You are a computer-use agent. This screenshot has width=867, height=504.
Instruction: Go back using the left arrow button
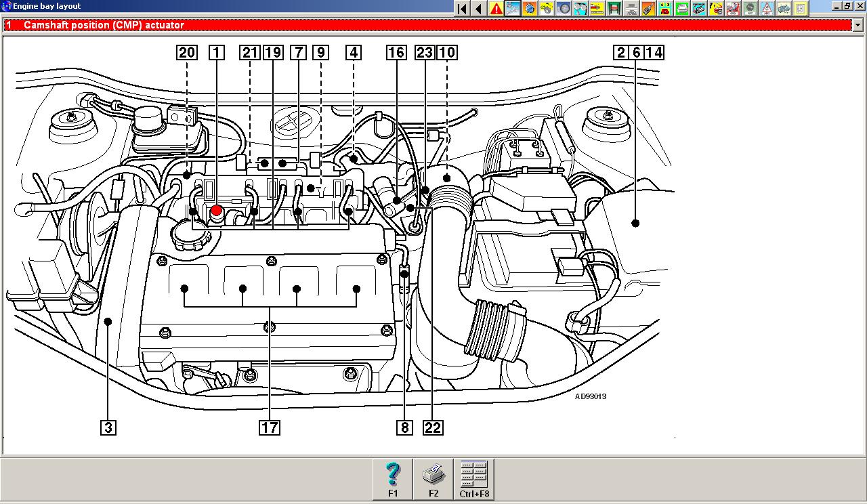tap(479, 8)
